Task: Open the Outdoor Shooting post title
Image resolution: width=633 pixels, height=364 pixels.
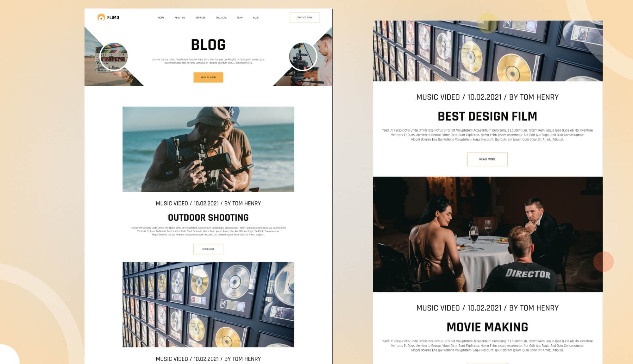Action: [208, 218]
